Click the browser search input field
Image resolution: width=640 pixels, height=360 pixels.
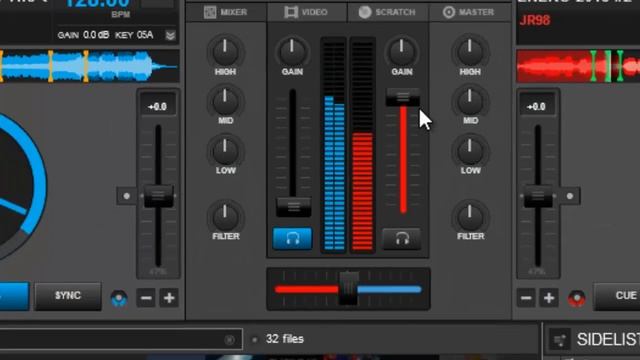(x=121, y=339)
